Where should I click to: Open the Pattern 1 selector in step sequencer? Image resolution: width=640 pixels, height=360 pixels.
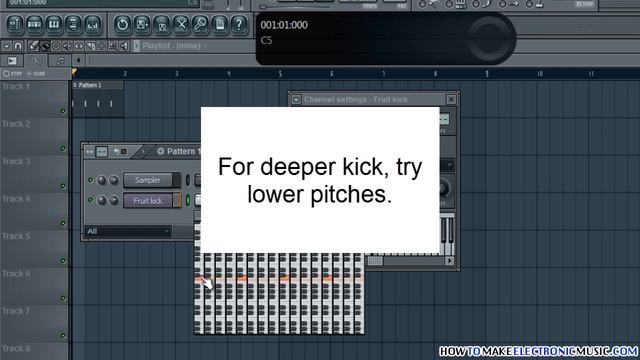point(184,151)
